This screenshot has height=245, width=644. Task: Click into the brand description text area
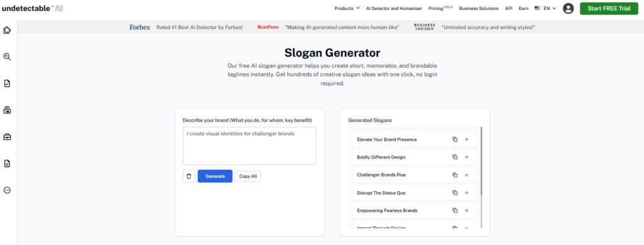click(x=249, y=146)
